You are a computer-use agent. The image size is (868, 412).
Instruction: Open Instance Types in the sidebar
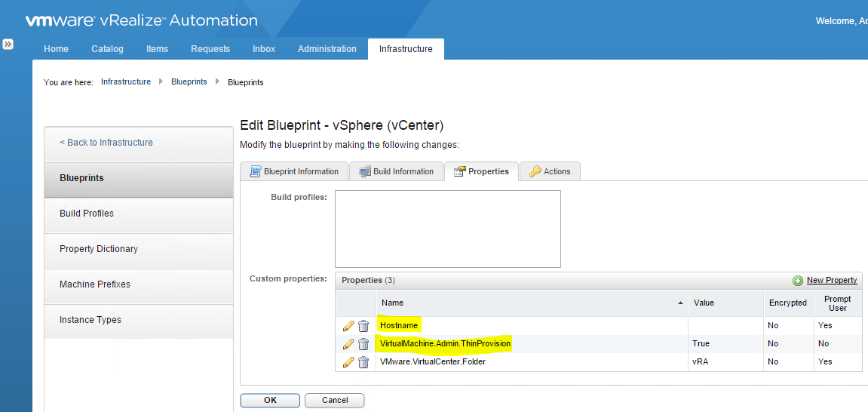[139, 320]
